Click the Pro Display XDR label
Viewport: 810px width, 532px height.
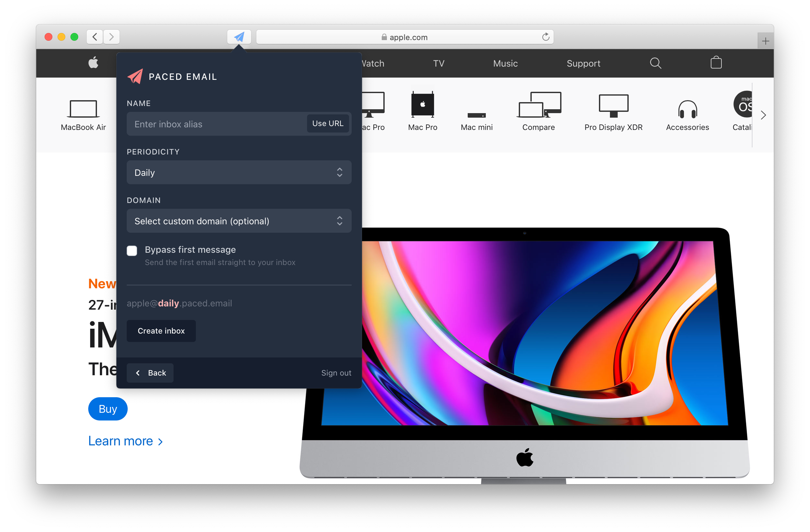tap(613, 127)
